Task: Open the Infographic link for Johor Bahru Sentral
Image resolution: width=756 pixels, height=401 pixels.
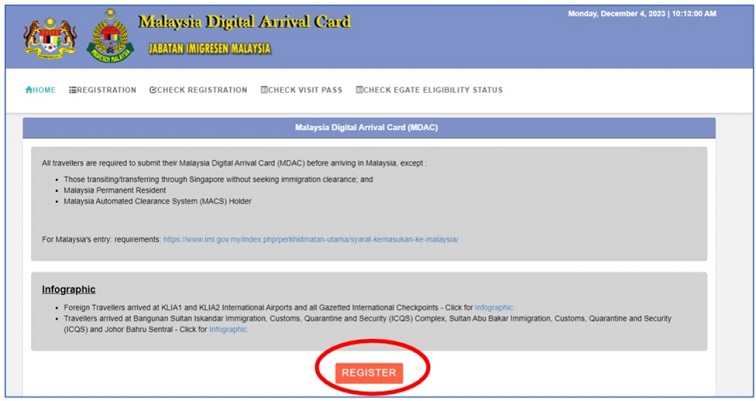Action: tap(228, 329)
